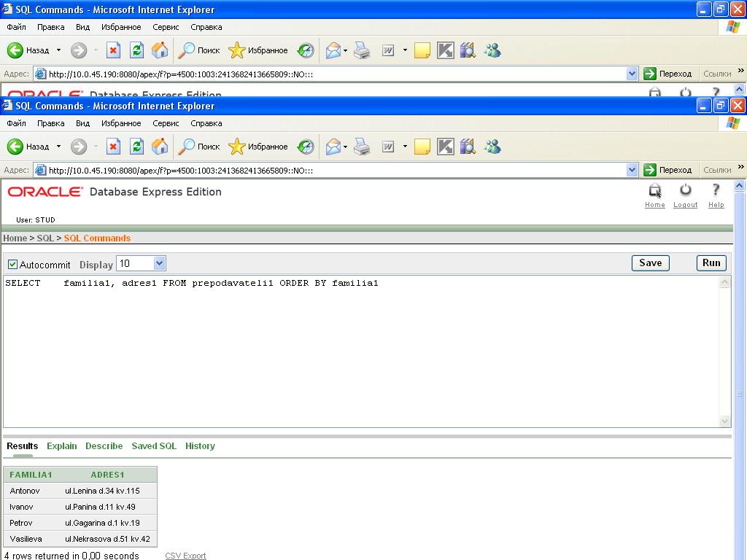Open address bar dropdown in front window
The width and height of the screenshot is (747, 560).
[632, 170]
